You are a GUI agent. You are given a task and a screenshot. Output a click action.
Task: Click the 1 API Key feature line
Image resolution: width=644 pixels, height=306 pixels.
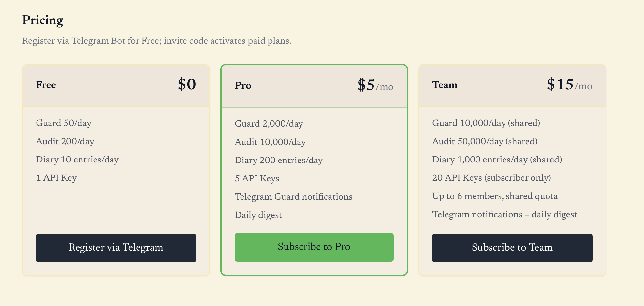pos(56,178)
